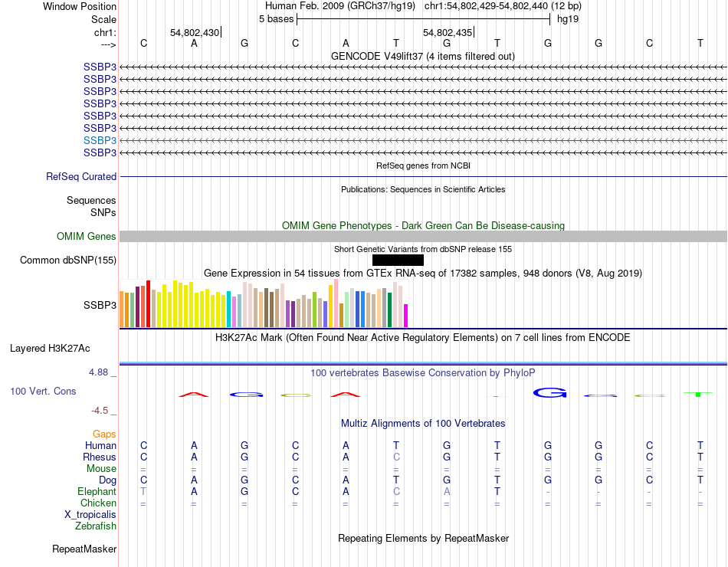Click the -4.5 PhyloP lower limit value

[x=100, y=411]
